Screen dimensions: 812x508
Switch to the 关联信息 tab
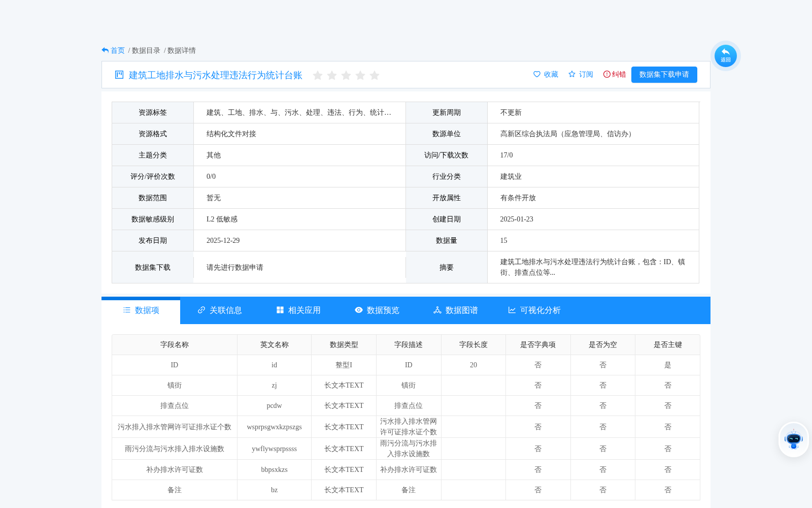(220, 310)
